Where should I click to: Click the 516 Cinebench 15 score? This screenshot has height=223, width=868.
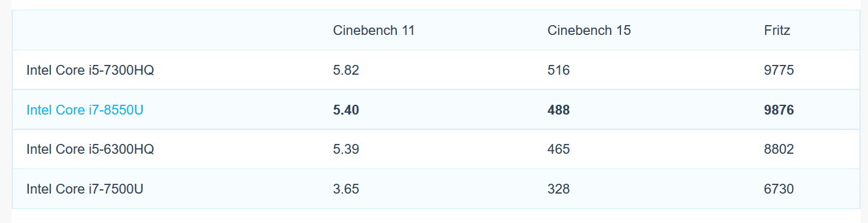(x=559, y=70)
